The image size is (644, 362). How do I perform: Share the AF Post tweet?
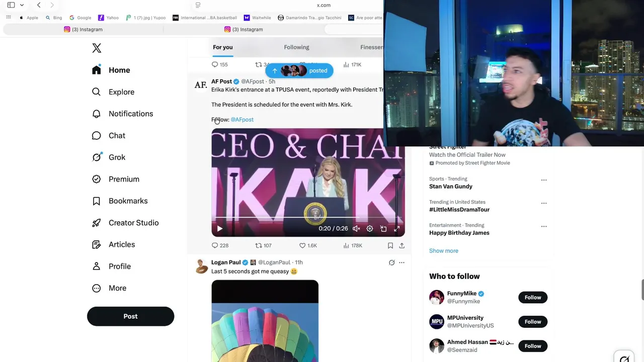(401, 245)
